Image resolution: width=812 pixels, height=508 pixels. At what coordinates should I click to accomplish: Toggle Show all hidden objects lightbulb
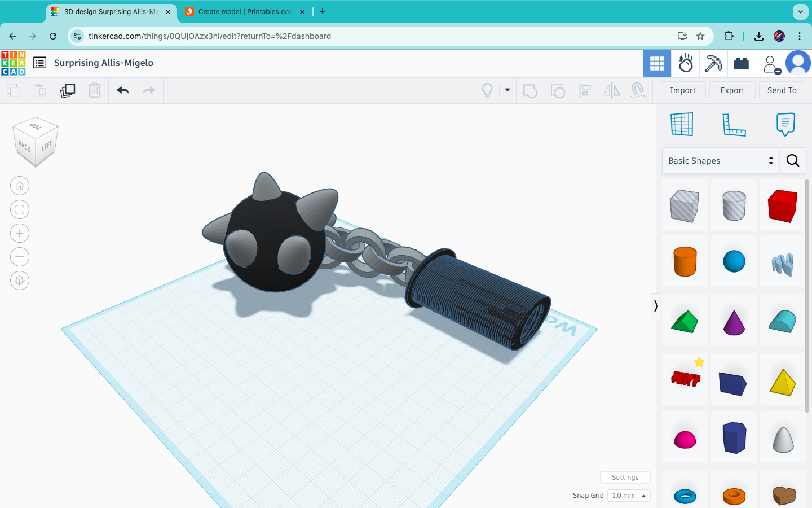(487, 90)
